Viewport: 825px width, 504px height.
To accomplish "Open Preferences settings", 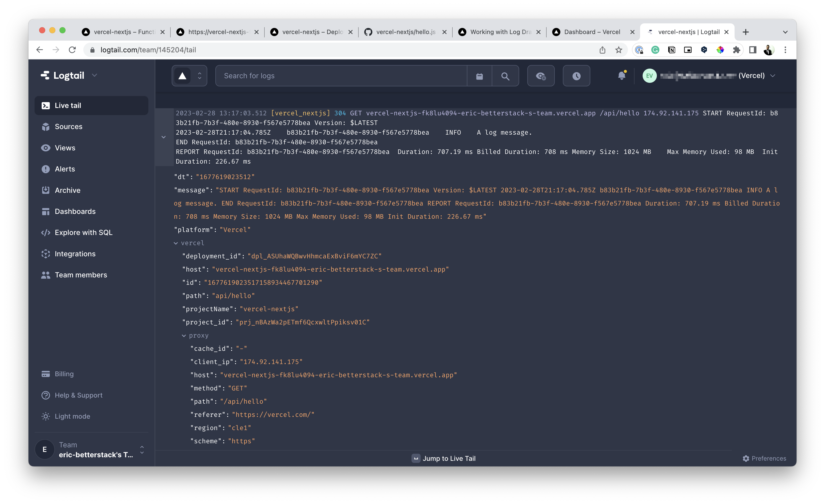I will [764, 458].
